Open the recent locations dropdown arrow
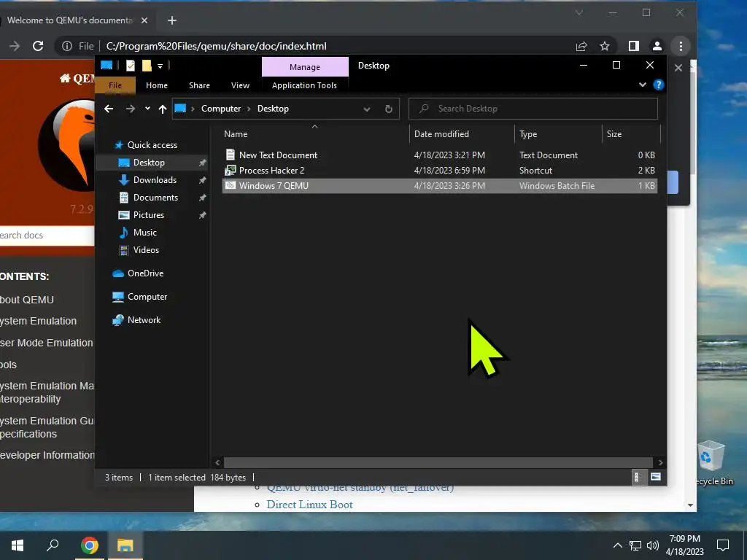The height and width of the screenshot is (560, 747). 147,109
